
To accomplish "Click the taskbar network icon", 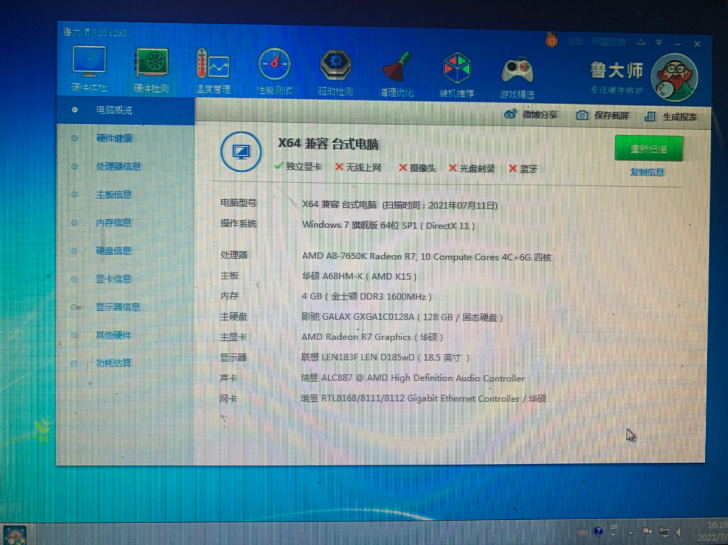I will point(664,532).
